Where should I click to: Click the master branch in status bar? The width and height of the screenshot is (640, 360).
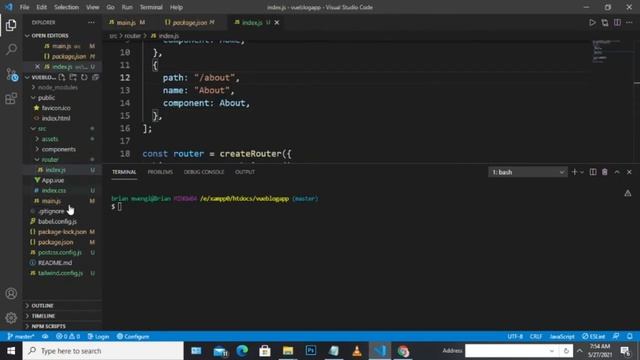[x=21, y=336]
